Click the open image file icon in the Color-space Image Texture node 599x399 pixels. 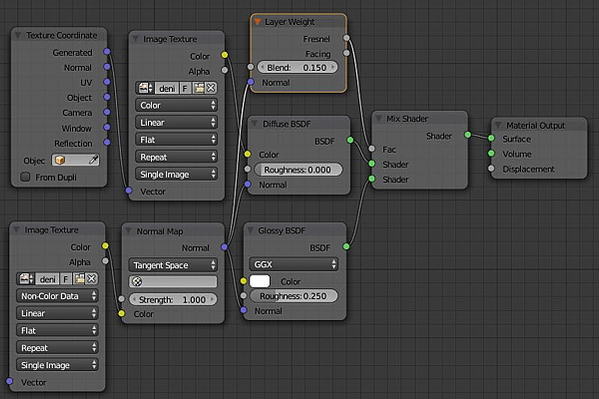pos(199,88)
